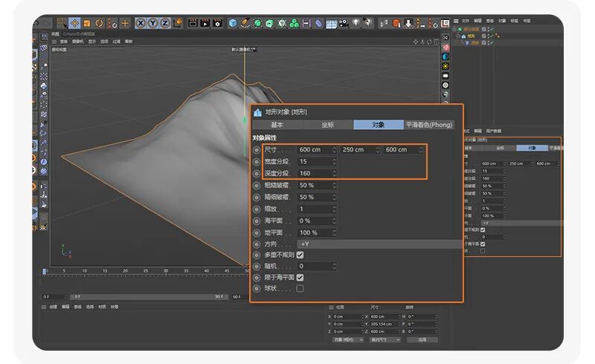595x364 pixels.
Task: Click the Cube primitive icon
Action: tap(233, 23)
